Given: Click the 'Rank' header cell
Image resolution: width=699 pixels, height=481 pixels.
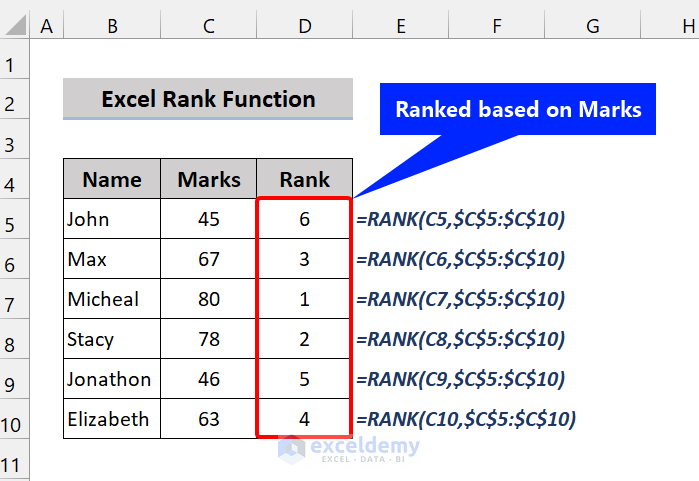Looking at the screenshot, I should point(304,179).
